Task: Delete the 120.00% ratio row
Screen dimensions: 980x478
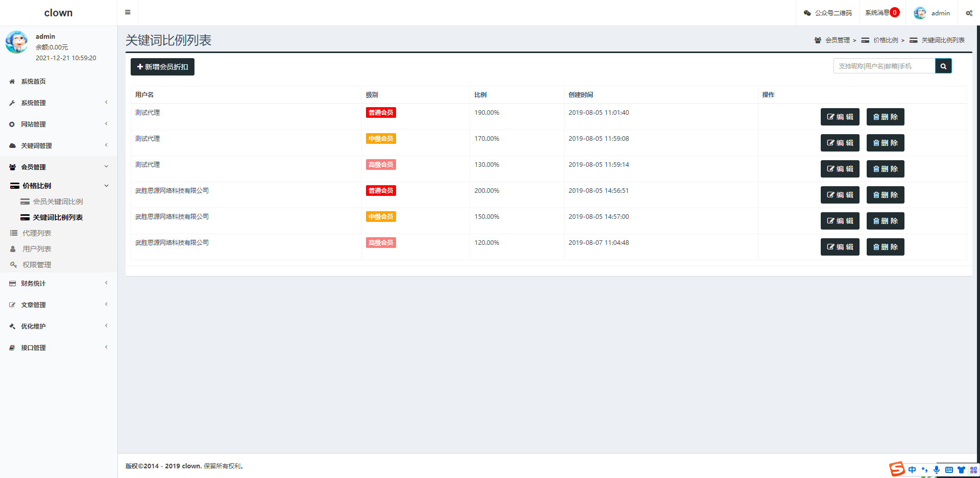Action: 885,247
